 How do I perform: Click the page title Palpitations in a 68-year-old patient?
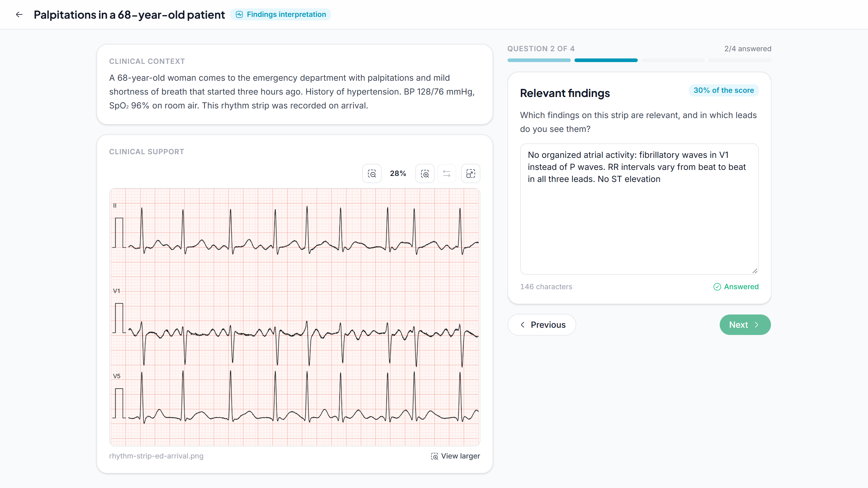129,15
